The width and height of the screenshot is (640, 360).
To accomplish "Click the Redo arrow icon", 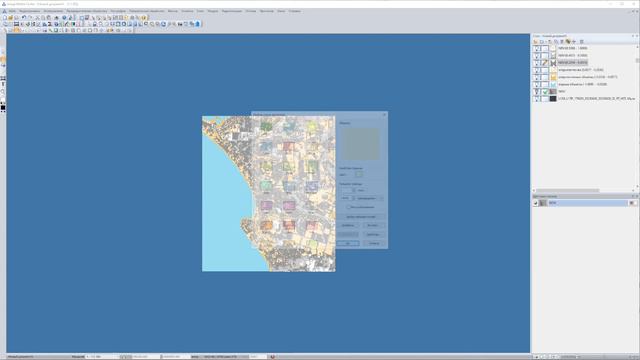I will tap(30, 18).
